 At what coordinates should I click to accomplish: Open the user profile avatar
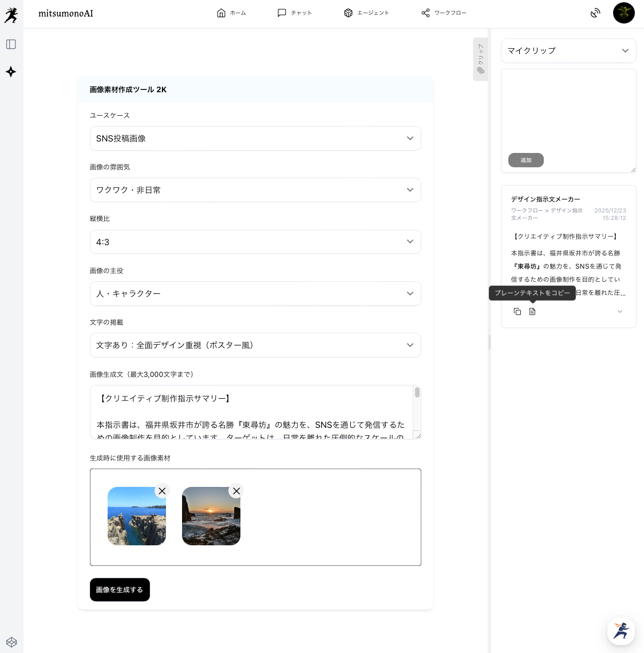[x=623, y=13]
